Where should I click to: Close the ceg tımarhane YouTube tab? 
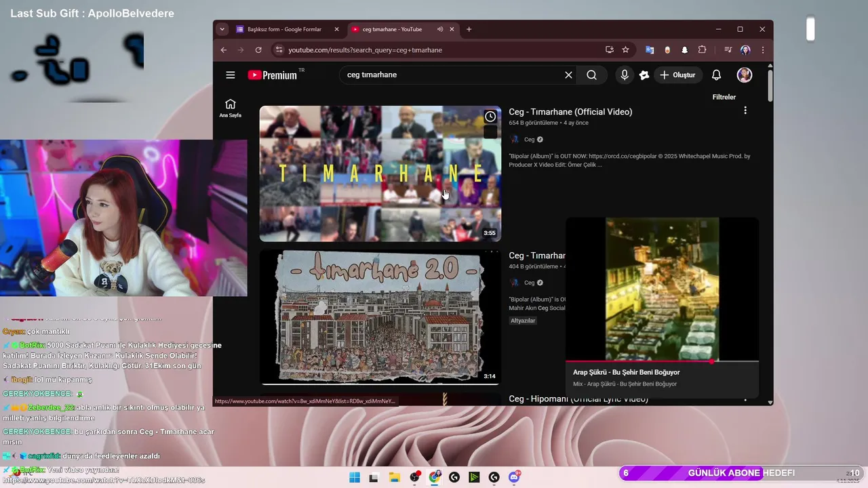452,29
